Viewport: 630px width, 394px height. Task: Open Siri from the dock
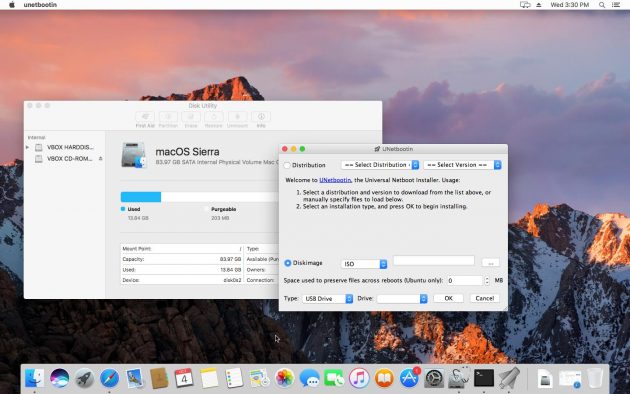(x=59, y=378)
